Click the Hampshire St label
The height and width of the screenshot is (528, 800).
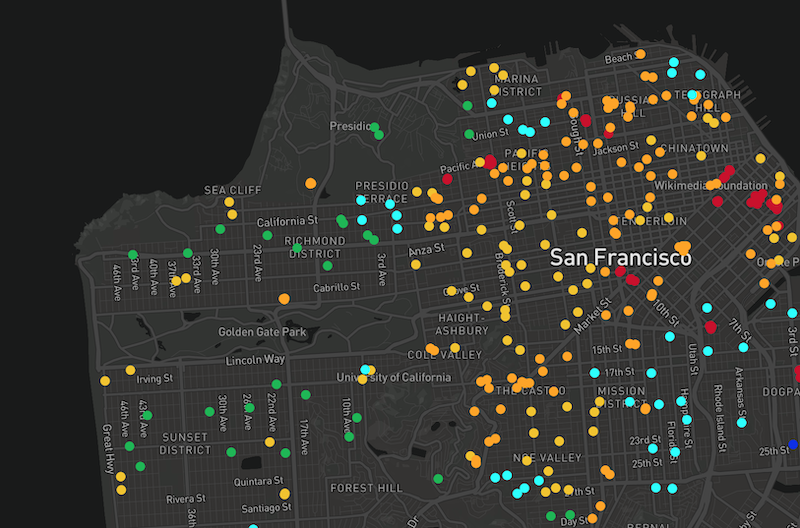point(685,418)
